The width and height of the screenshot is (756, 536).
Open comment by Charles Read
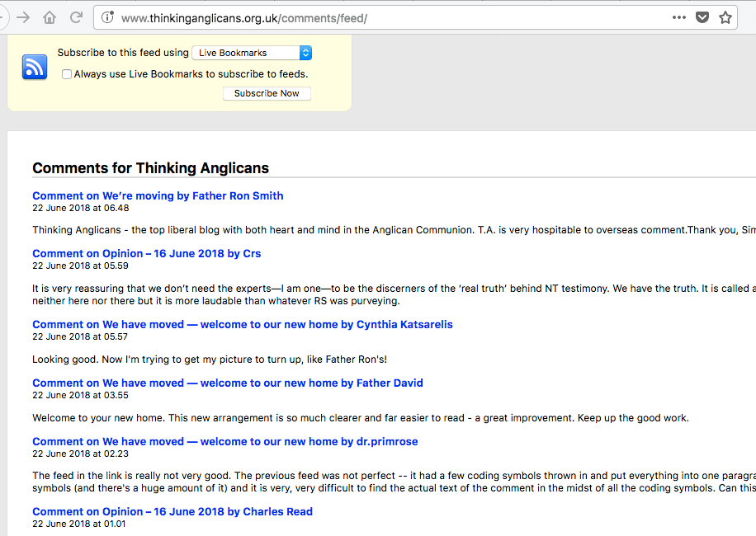point(172,511)
